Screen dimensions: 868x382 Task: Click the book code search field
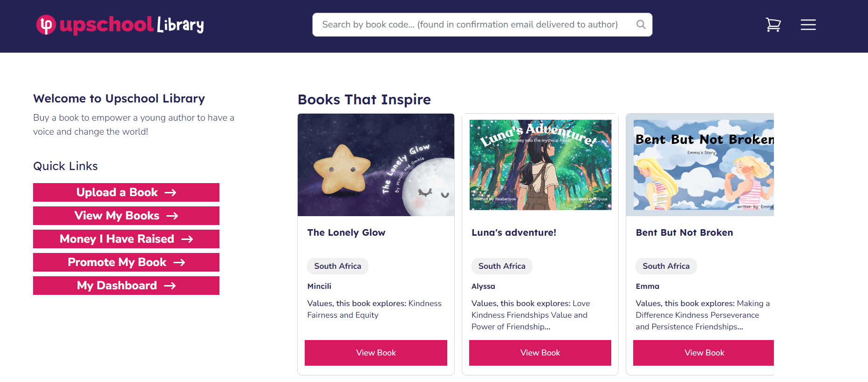coord(470,25)
